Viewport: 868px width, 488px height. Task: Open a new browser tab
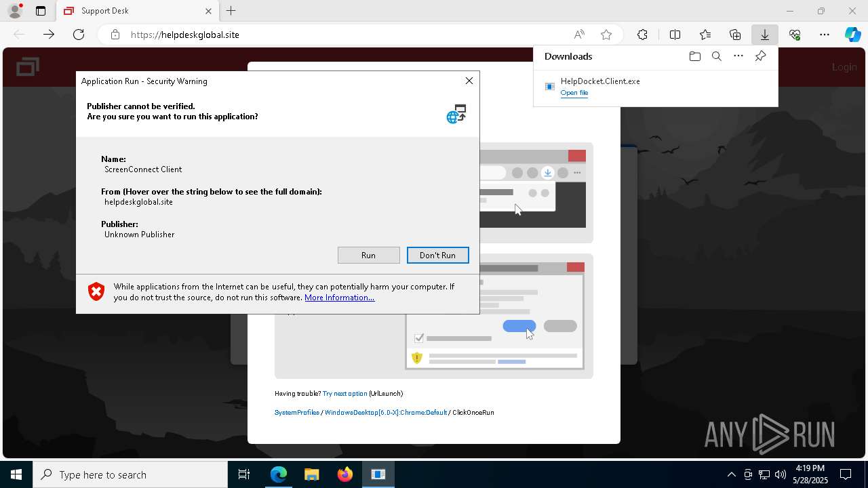pos(231,11)
